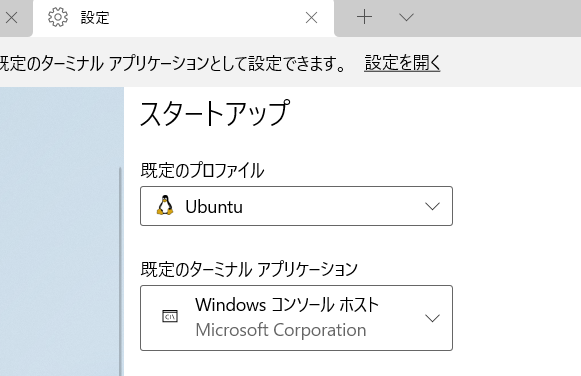Click the 既定のプロファイル label
581x376 pixels.
(x=202, y=171)
